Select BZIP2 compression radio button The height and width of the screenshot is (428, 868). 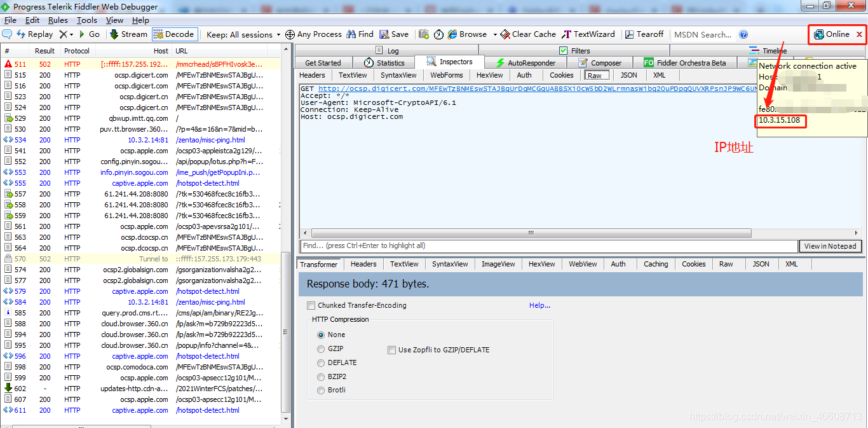(321, 376)
